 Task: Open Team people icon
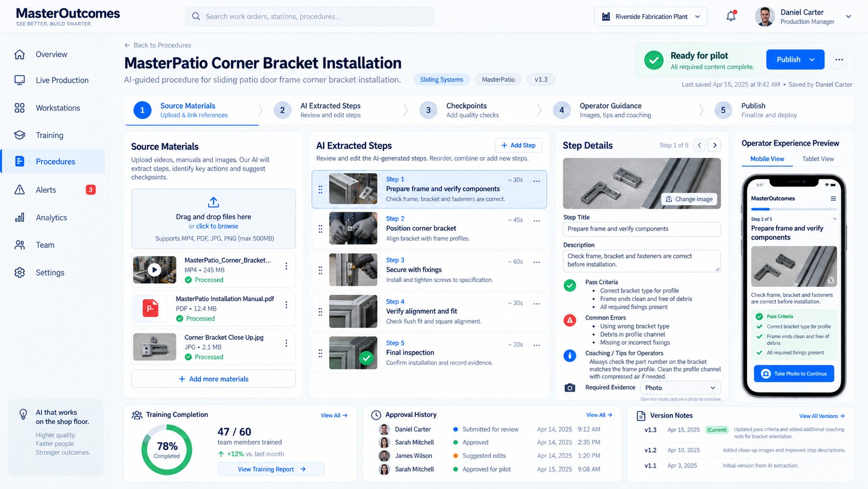(x=20, y=245)
